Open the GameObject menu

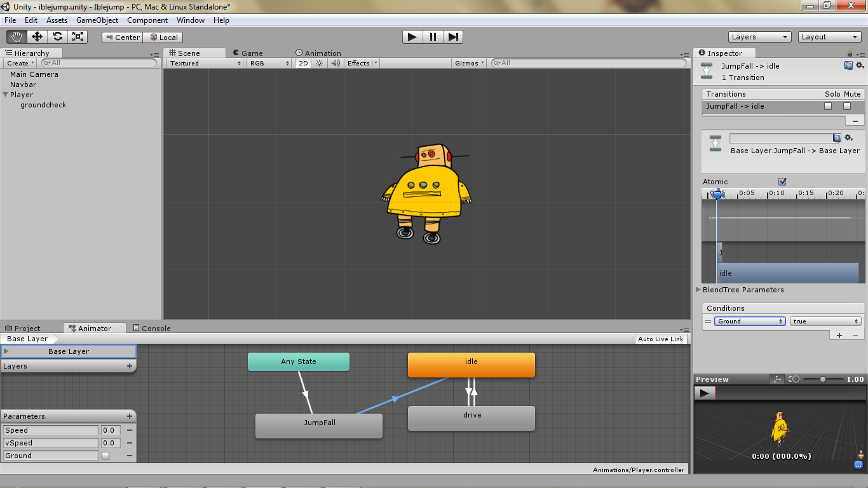click(97, 20)
